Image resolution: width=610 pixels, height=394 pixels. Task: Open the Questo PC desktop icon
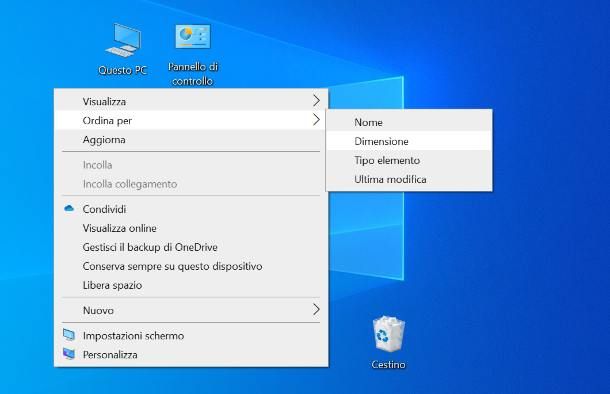pyautogui.click(x=123, y=49)
